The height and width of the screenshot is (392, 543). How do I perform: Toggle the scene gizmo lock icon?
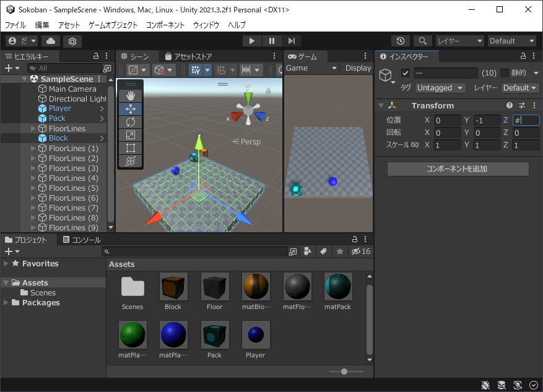pyautogui.click(x=268, y=91)
